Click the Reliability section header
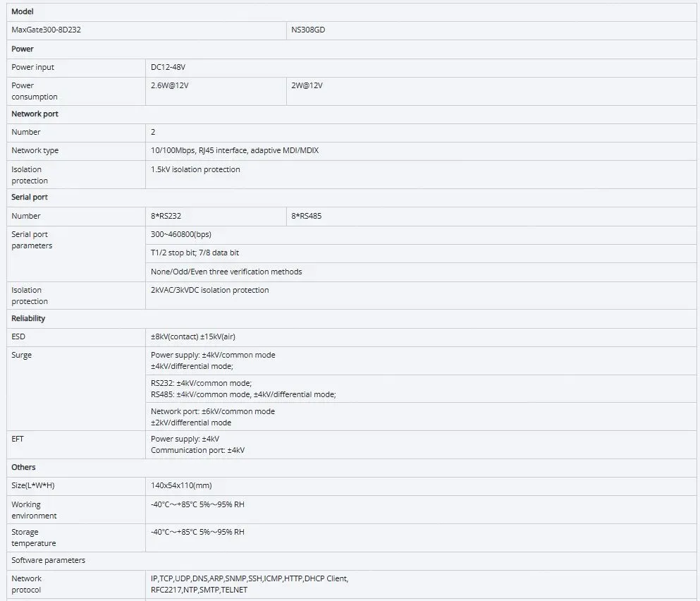 tap(28, 318)
